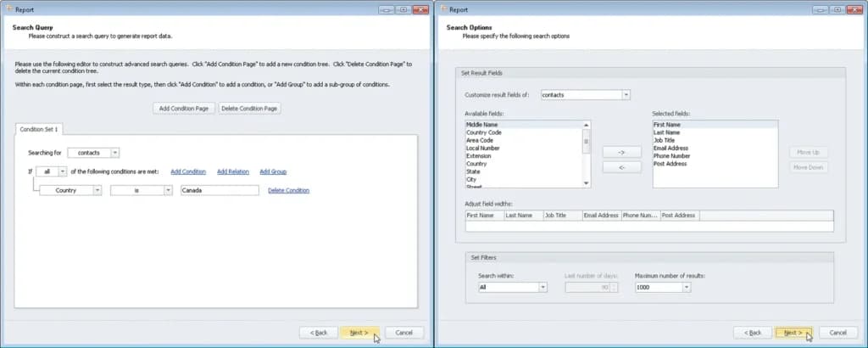Click the Delete Condition Page button
This screenshot has width=868, height=348.
(x=249, y=109)
